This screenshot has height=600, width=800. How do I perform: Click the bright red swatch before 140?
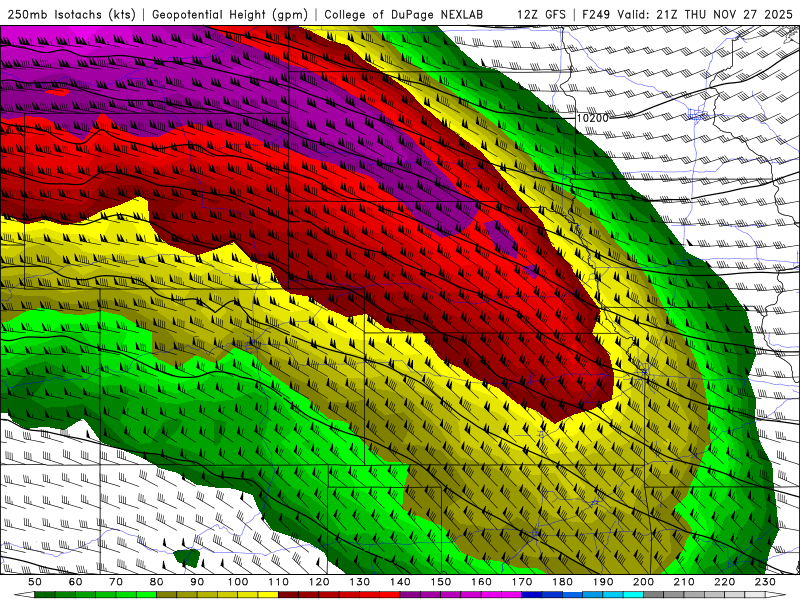coord(390,594)
